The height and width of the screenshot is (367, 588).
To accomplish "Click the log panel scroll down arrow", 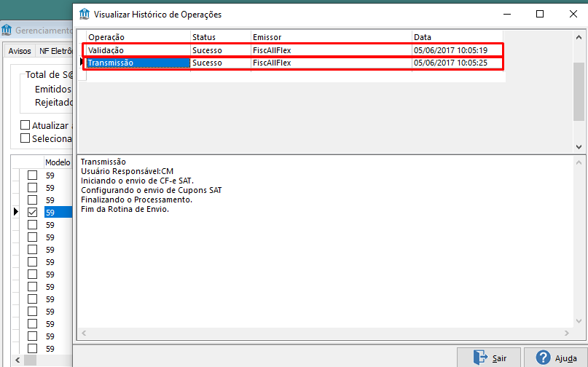I will click(x=579, y=321).
